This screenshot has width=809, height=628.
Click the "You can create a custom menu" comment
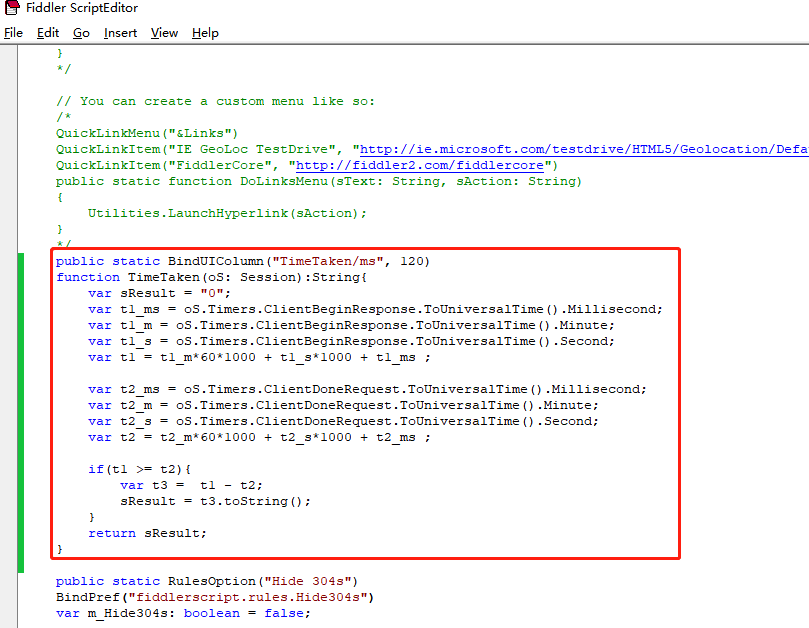coord(216,101)
